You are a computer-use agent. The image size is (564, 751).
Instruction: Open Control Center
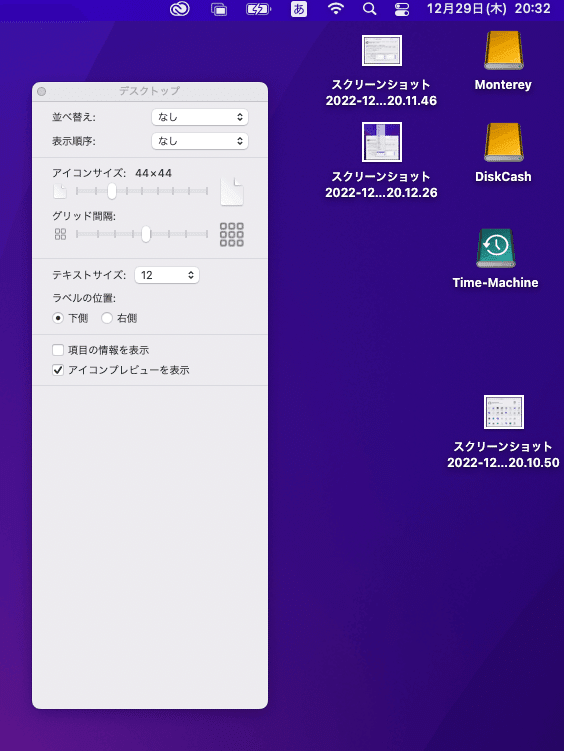click(402, 9)
